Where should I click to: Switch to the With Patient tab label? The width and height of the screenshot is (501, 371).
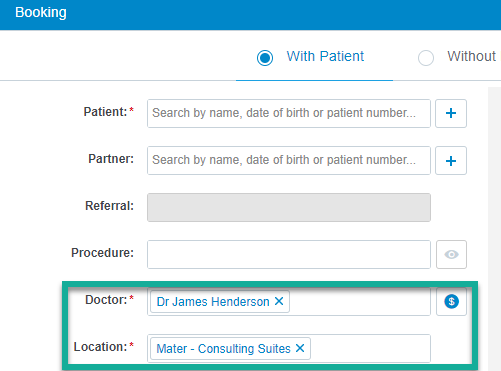coord(325,56)
